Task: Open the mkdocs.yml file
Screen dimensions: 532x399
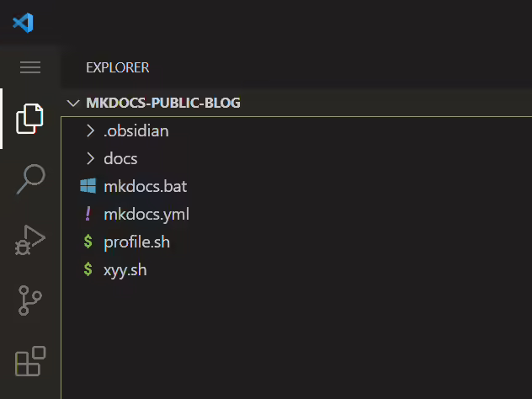Action: point(146,215)
